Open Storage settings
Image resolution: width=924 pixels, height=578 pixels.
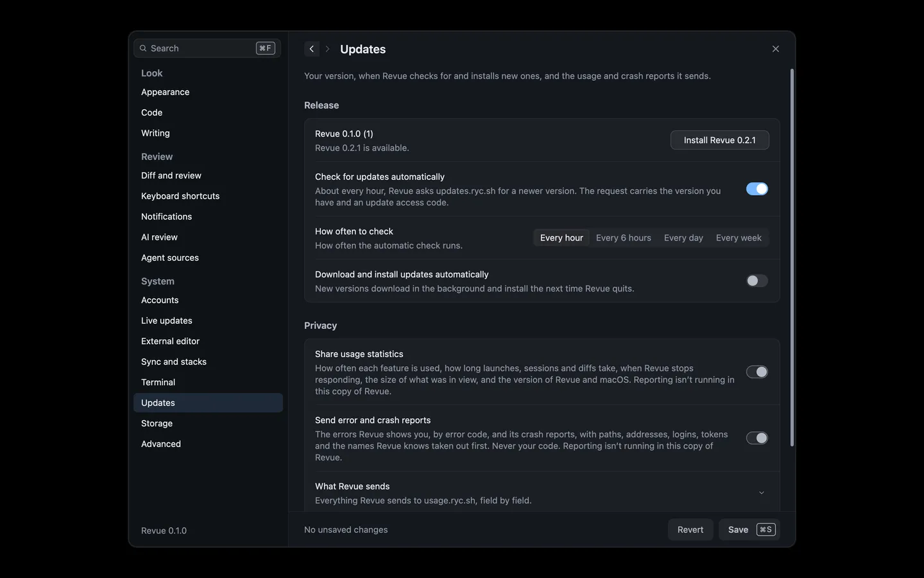(x=208, y=423)
